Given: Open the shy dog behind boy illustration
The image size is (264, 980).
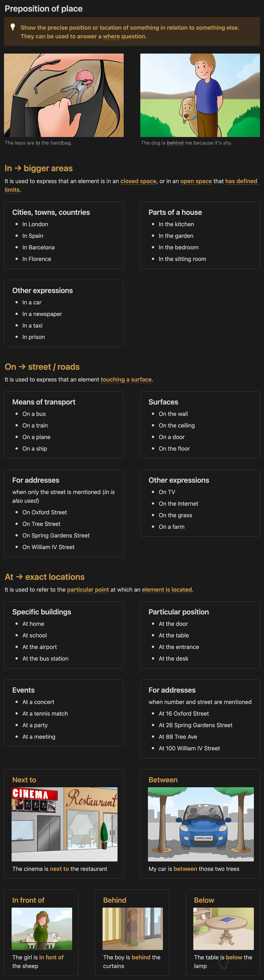Looking at the screenshot, I should pos(200,95).
